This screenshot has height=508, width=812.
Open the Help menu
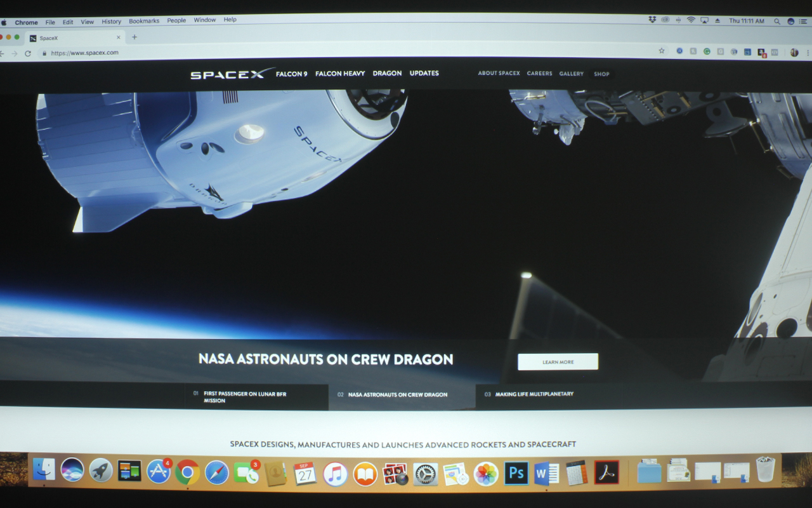tap(230, 20)
